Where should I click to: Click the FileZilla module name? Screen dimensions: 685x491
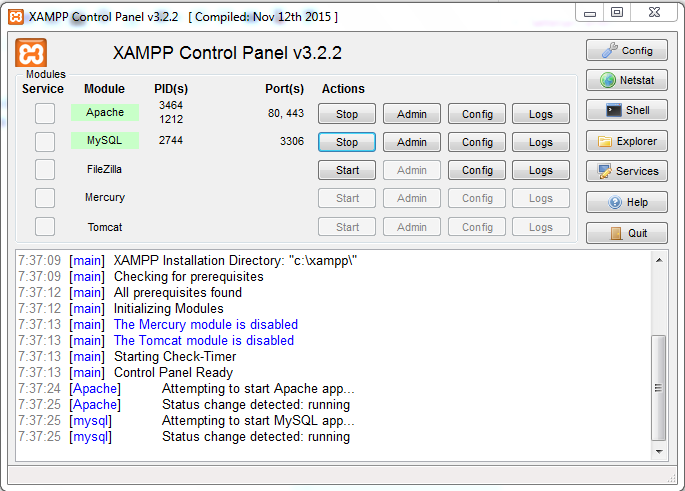[x=104, y=169]
